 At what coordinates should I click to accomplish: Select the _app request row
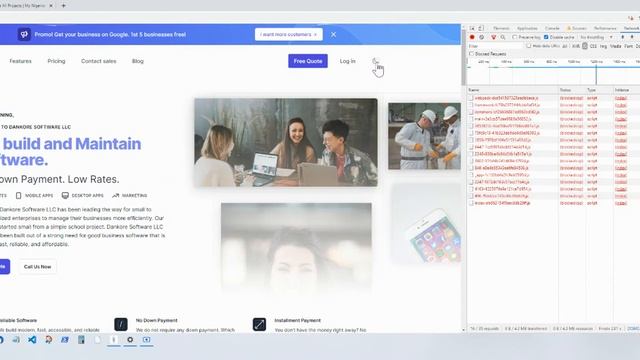click(x=553, y=175)
